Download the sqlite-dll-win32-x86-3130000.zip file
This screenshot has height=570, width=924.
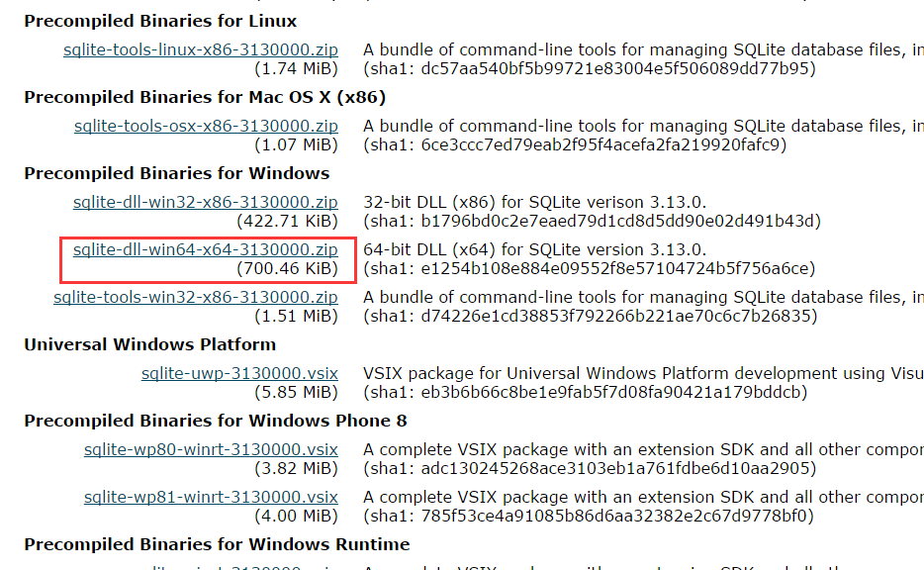[x=205, y=202]
